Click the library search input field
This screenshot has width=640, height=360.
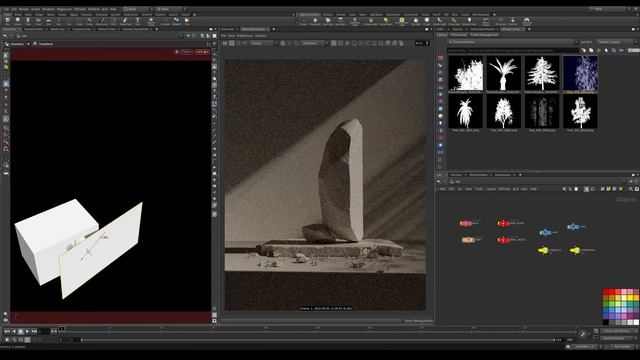[513, 50]
